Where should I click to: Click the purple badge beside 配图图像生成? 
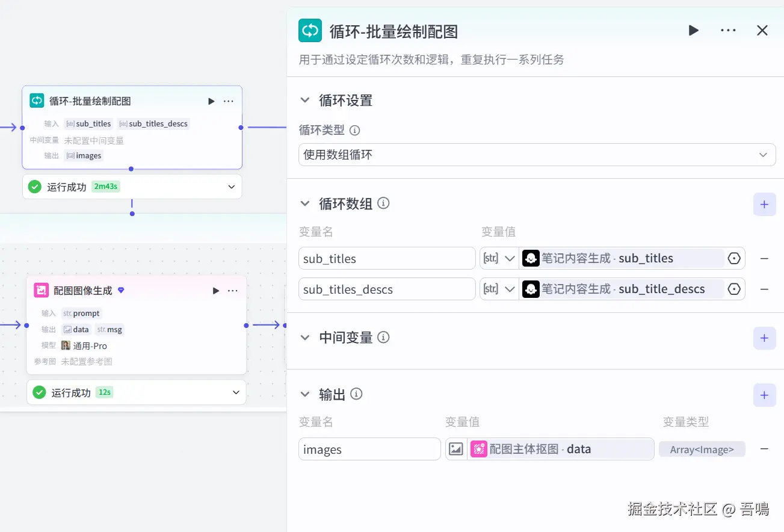point(121,290)
